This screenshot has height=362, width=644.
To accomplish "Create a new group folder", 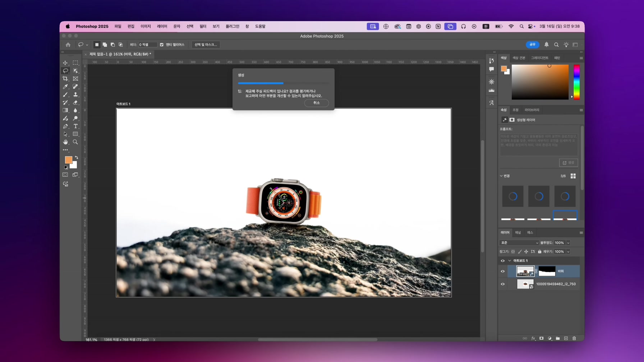I will (558, 338).
